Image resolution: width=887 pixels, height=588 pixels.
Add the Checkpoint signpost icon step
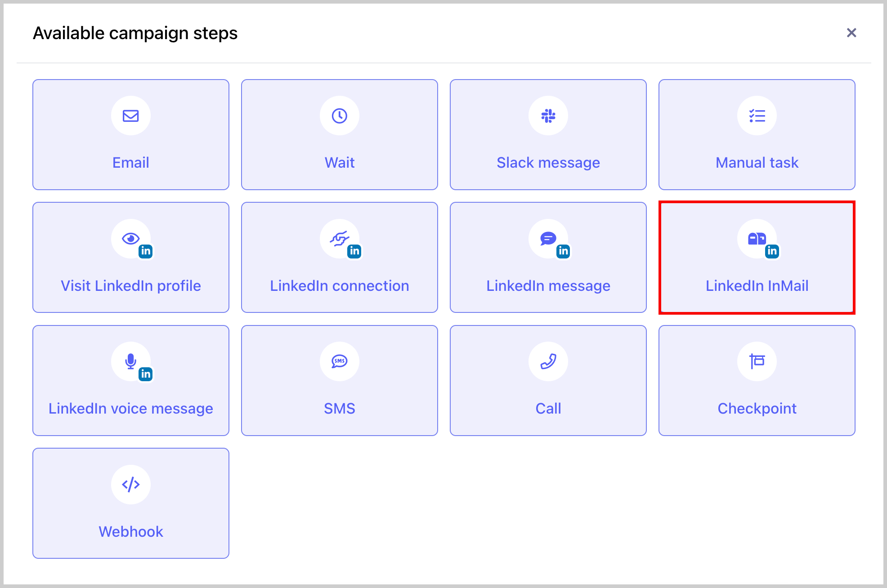[x=757, y=361]
